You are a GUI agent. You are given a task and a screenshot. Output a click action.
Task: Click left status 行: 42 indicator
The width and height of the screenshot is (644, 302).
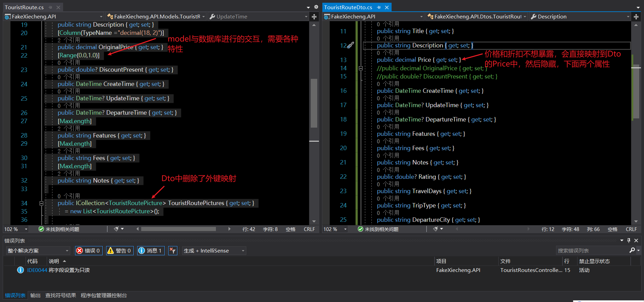pos(249,229)
